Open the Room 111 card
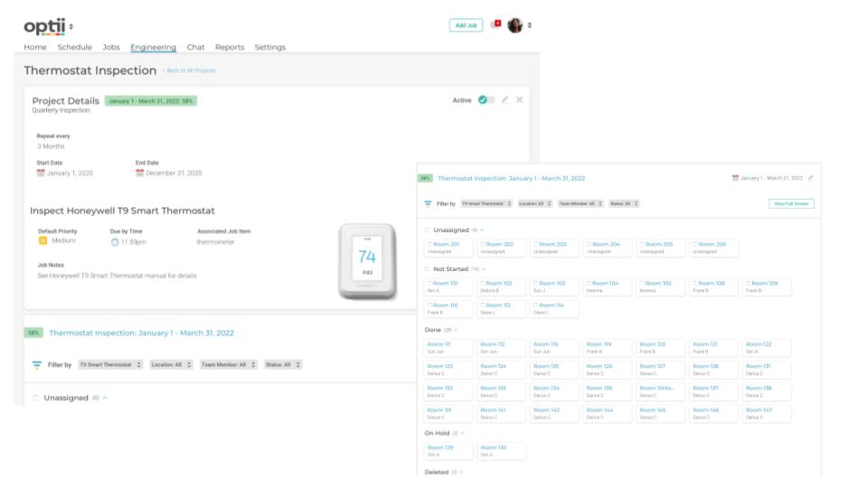Screen dimensions: 868x488 (448, 347)
